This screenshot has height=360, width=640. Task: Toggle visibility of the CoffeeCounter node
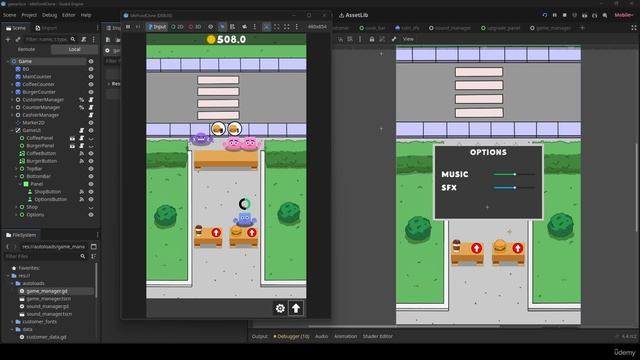coord(91,84)
